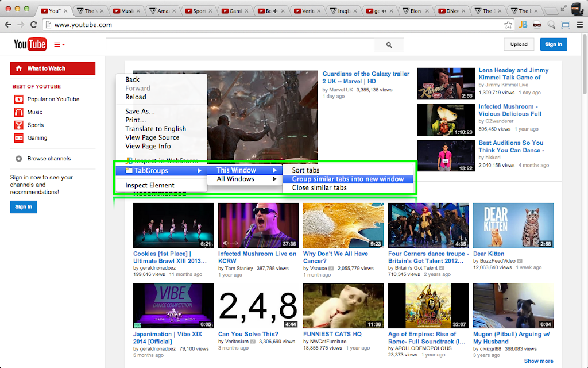Click the YouTube logo

[x=30, y=44]
